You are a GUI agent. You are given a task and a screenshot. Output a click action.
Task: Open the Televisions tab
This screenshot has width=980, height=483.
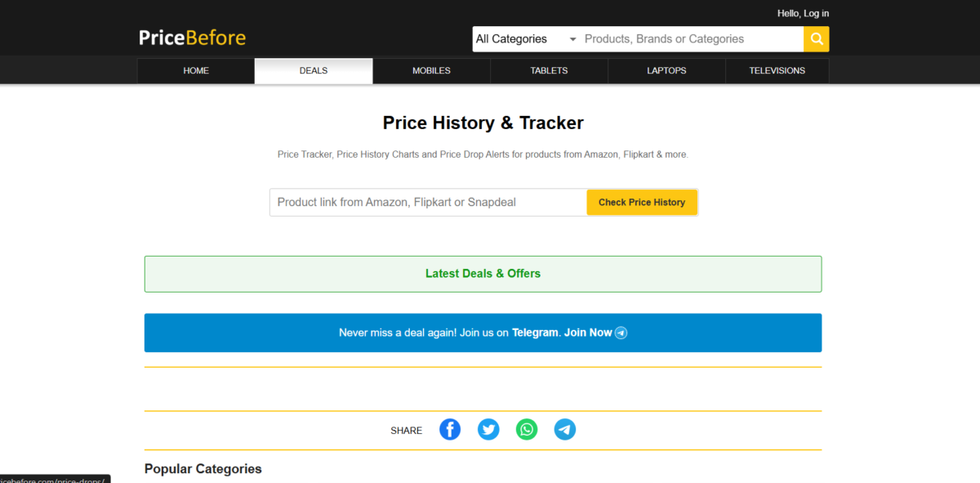pos(777,70)
